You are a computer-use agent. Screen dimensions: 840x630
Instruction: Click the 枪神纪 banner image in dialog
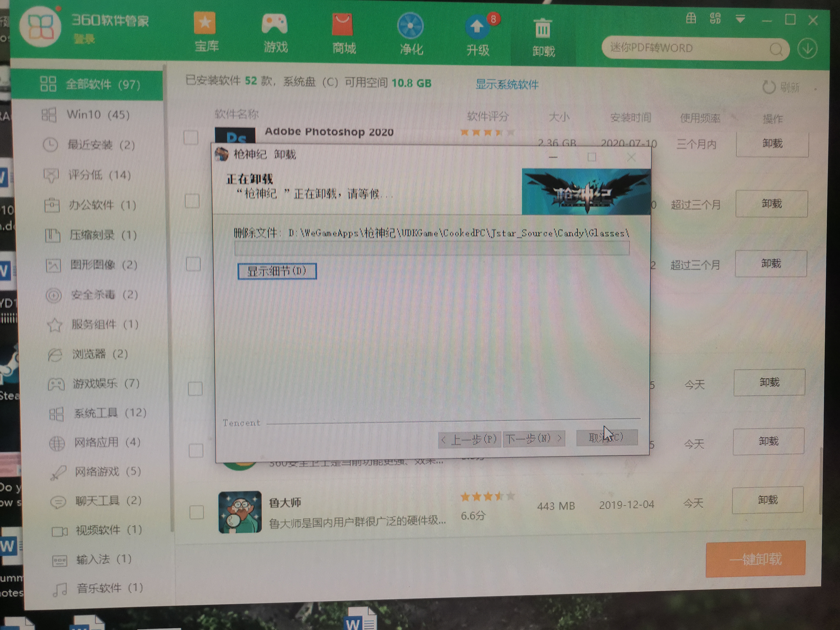click(586, 192)
